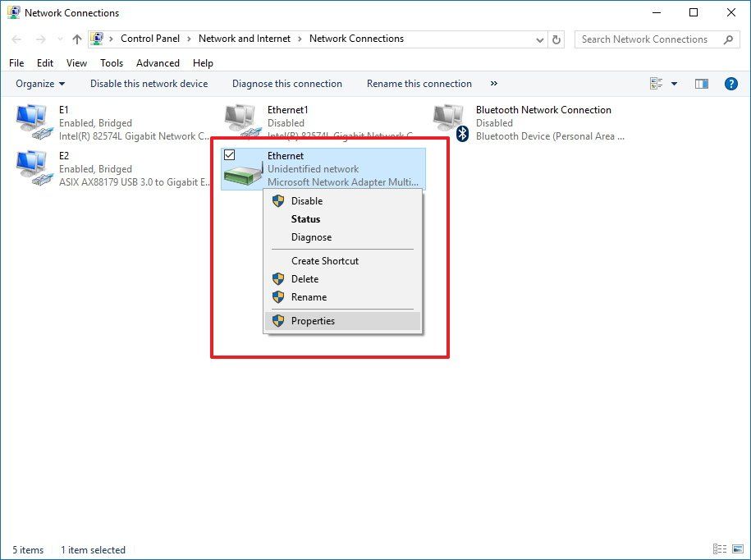Choose Properties from the context menu
The image size is (751, 560).
click(x=313, y=320)
